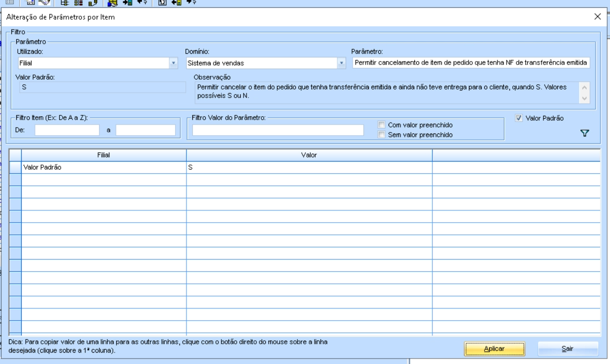The width and height of the screenshot is (610, 364).
Task: Click the 'a' end-range filter field
Action: (145, 130)
